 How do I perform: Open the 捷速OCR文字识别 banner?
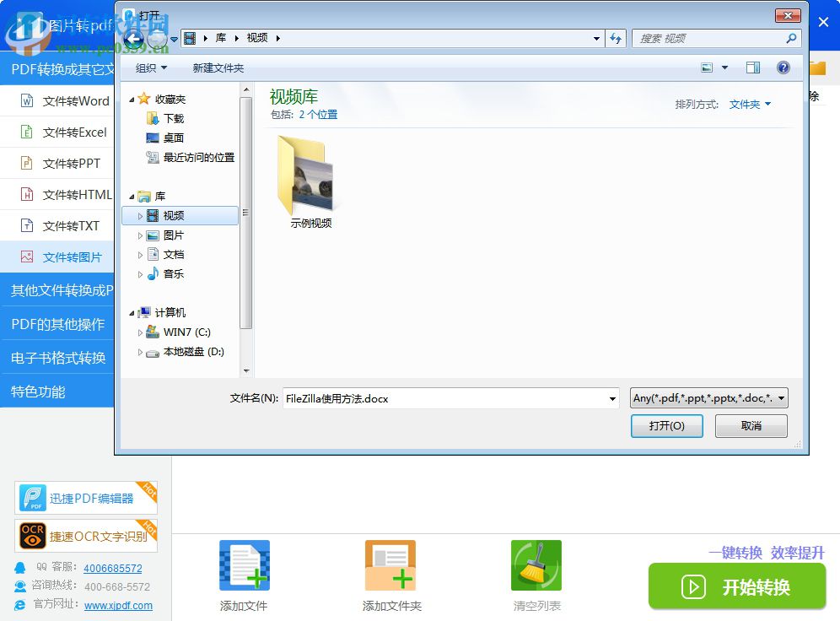pos(86,535)
